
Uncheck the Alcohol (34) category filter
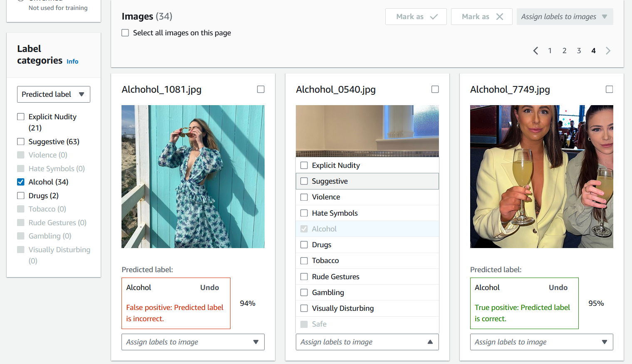tap(21, 182)
